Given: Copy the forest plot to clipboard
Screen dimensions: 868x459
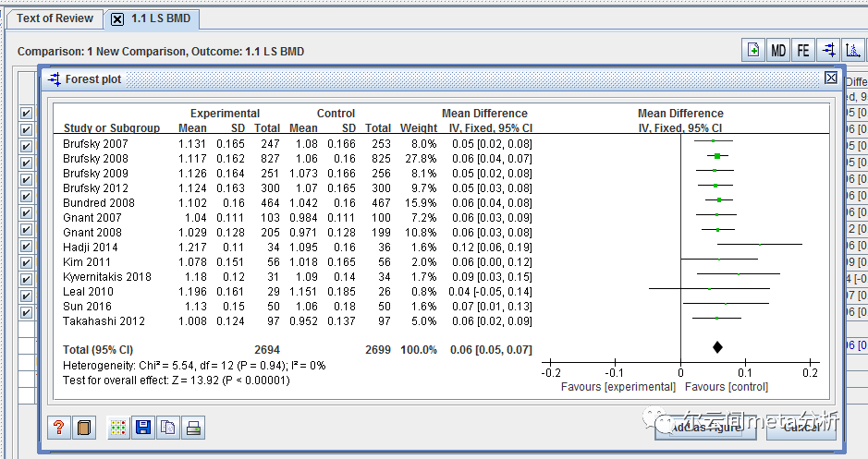Looking at the screenshot, I should [168, 428].
